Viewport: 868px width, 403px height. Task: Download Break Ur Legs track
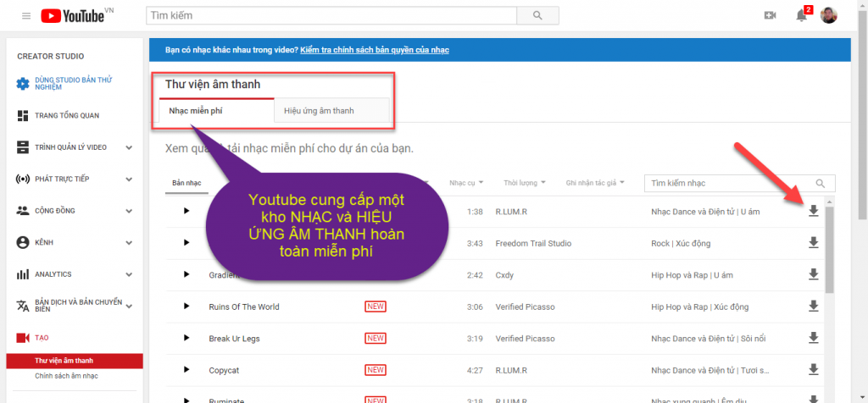click(x=813, y=338)
